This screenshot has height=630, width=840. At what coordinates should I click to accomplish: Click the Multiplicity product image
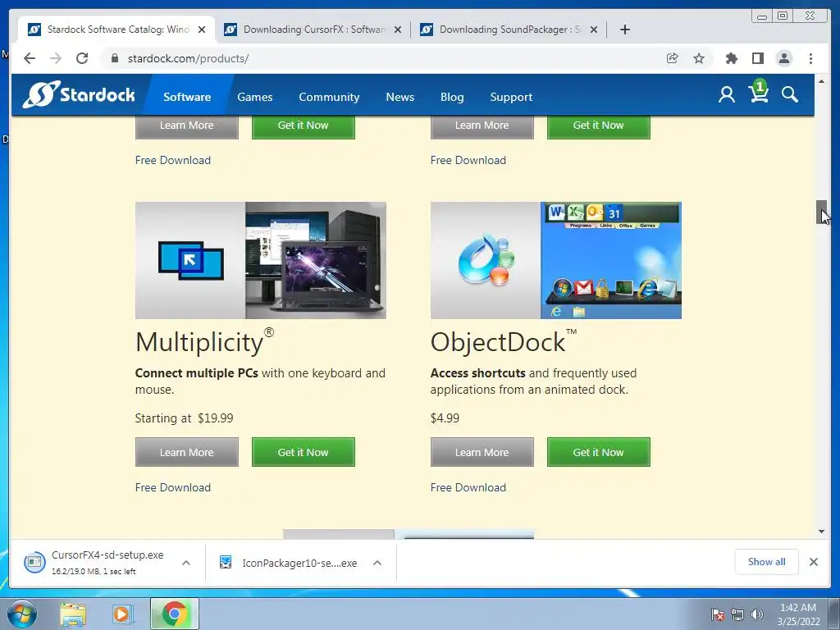coord(260,260)
